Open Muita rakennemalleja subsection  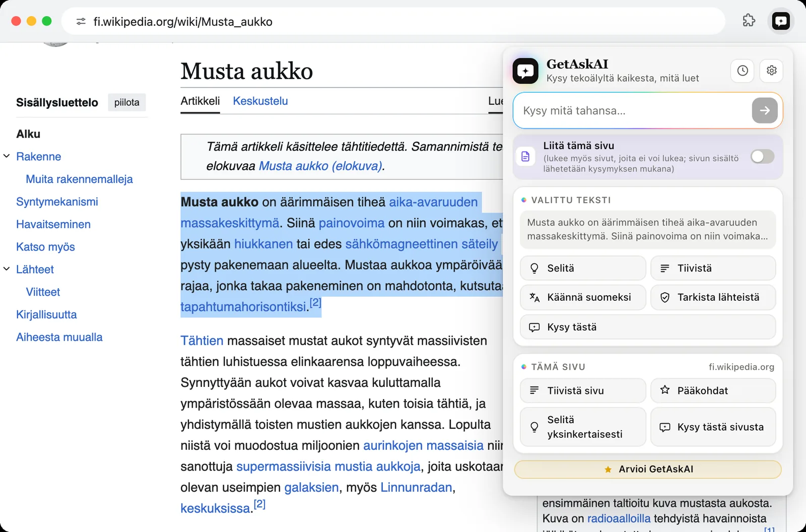point(79,179)
